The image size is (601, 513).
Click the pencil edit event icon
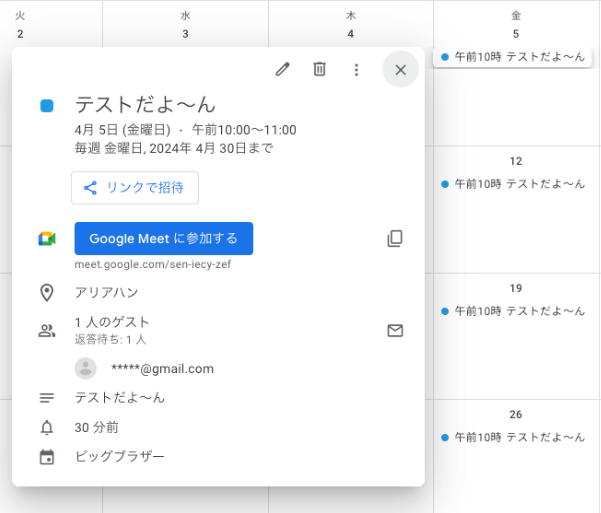pos(283,69)
